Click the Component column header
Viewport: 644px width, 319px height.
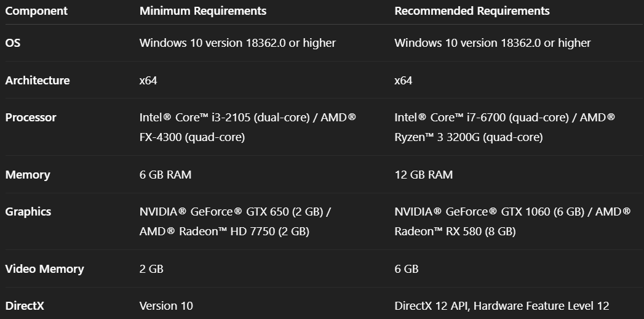(36, 11)
